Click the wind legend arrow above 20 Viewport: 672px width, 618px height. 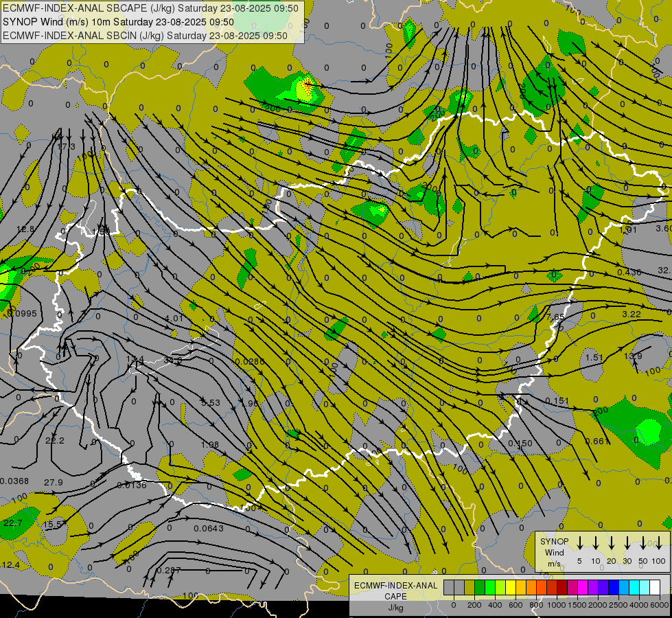[611, 542]
